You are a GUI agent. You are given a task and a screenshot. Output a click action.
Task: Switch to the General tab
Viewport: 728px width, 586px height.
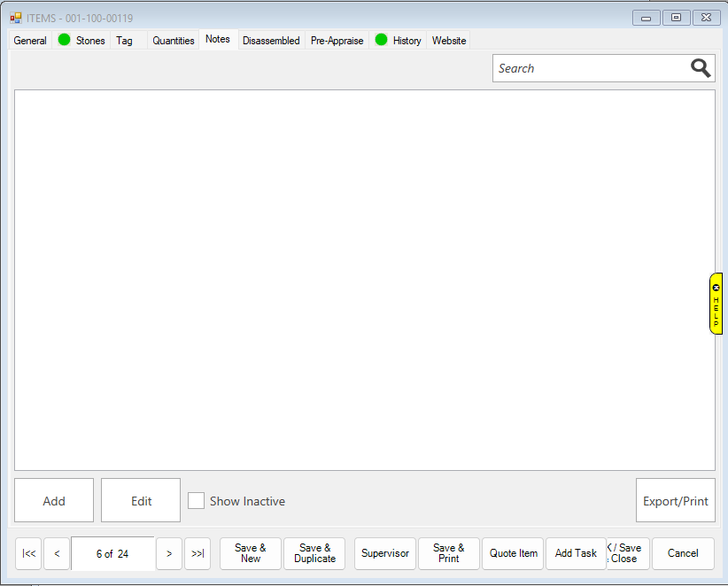pyautogui.click(x=30, y=41)
